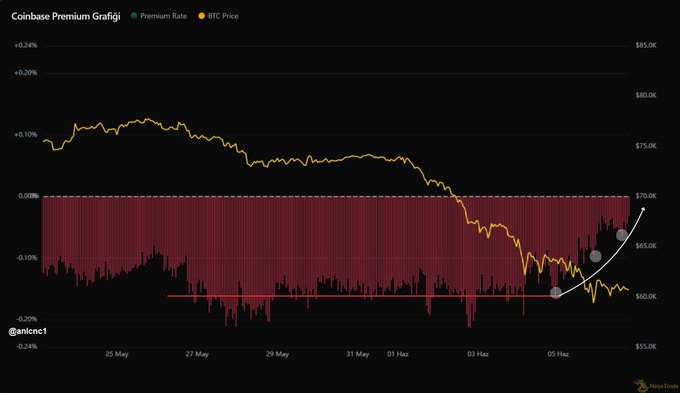Click the 05 Haz date label
The height and width of the screenshot is (393, 680).
[558, 354]
